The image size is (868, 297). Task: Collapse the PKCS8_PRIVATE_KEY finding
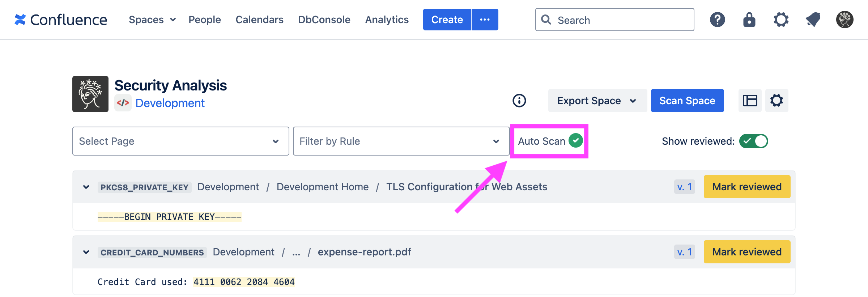(86, 187)
